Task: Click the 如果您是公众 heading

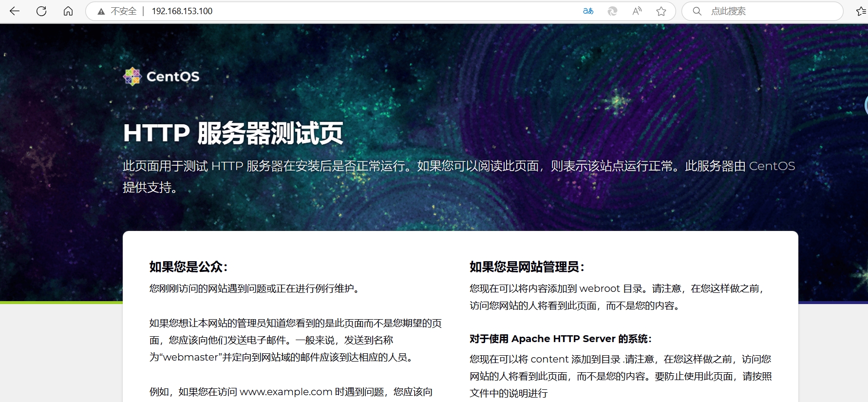Action: 189,267
